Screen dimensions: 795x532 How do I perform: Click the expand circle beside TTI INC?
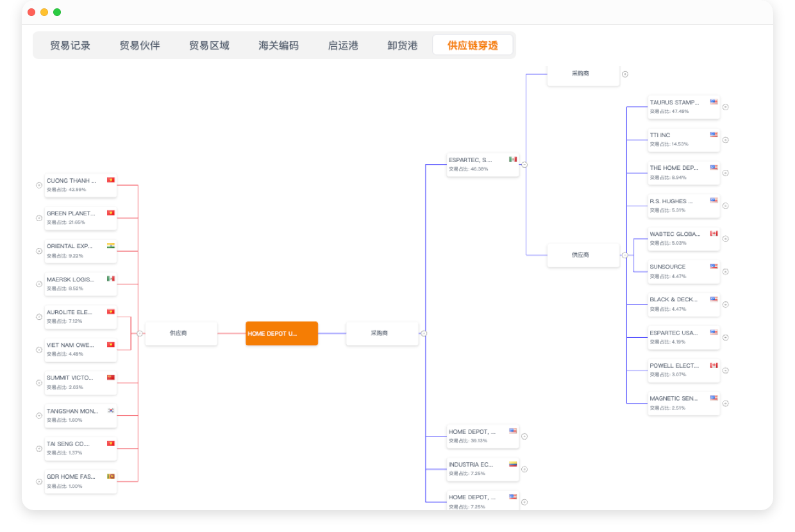click(725, 140)
